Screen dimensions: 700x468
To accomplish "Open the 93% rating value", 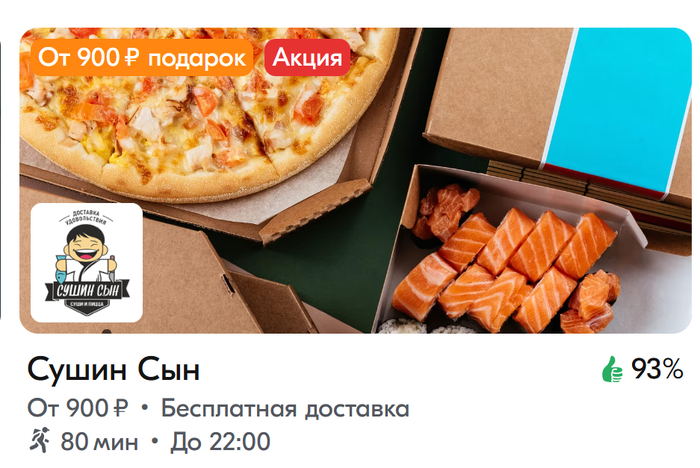I will point(657,369).
